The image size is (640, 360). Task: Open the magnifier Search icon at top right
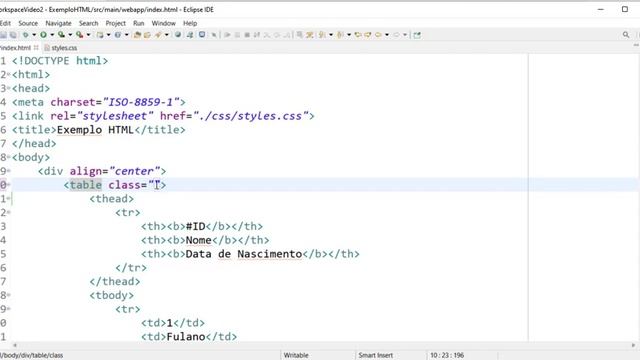(x=626, y=35)
